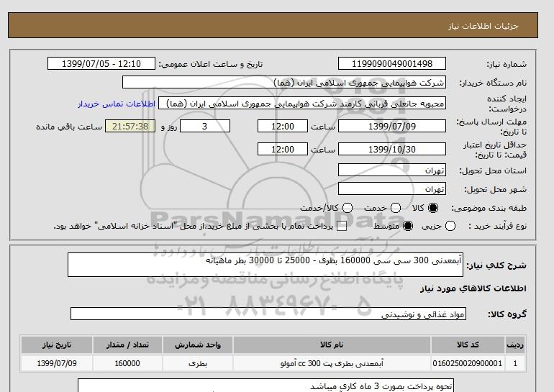This screenshot has height=392, width=554.
Task: Click the واحد شمارش column header
Action: 198,345
